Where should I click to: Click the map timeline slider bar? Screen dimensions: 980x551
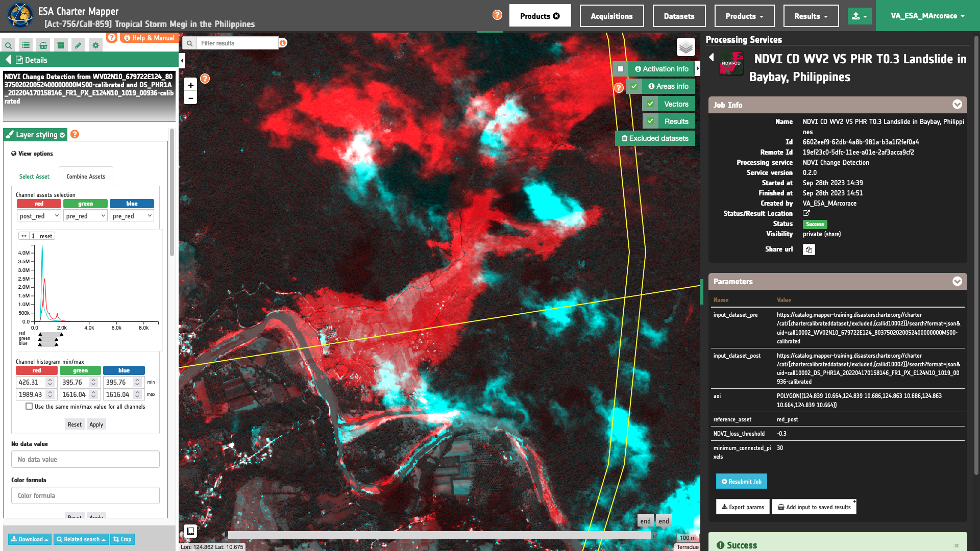[x=439, y=535]
